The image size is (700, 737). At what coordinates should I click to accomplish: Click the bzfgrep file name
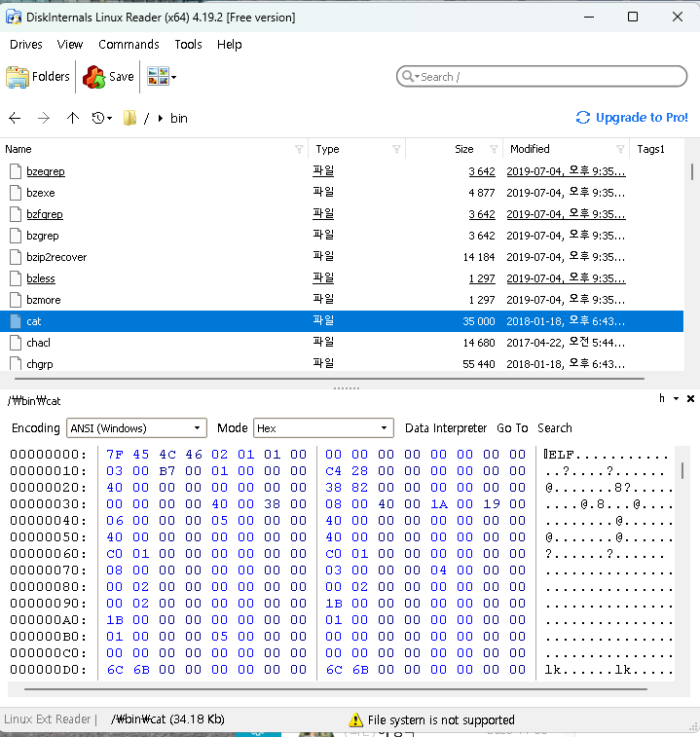pyautogui.click(x=45, y=214)
